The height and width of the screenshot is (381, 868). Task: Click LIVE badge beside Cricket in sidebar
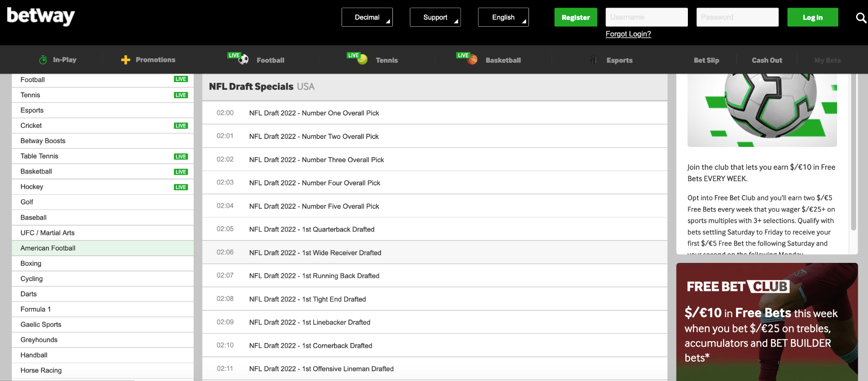click(181, 126)
